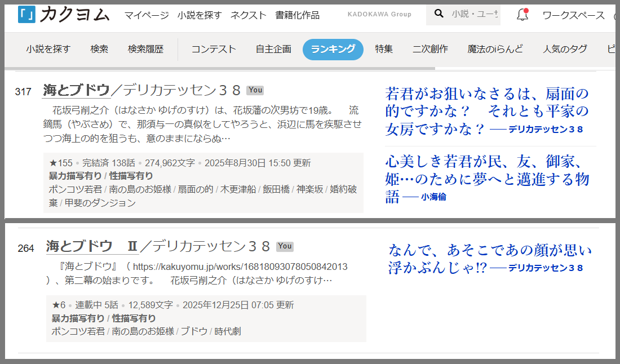The width and height of the screenshot is (620, 364).
Task: Open the 人気のタグ tab
Action: [x=565, y=49]
